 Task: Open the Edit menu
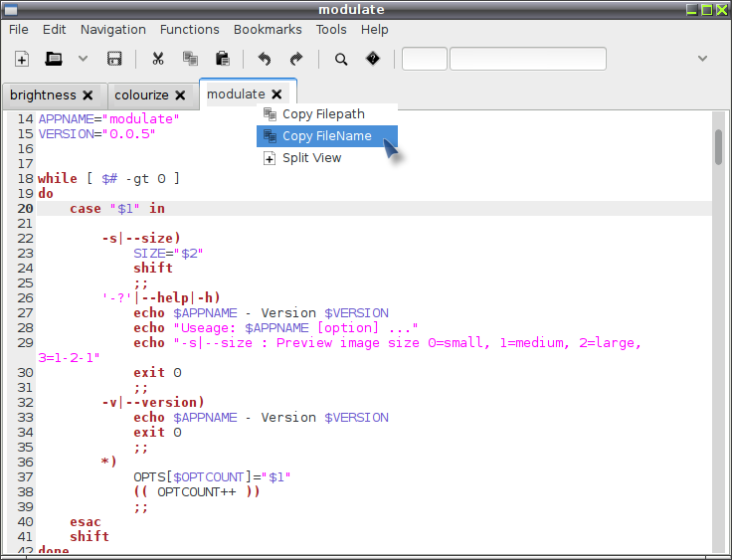point(54,30)
